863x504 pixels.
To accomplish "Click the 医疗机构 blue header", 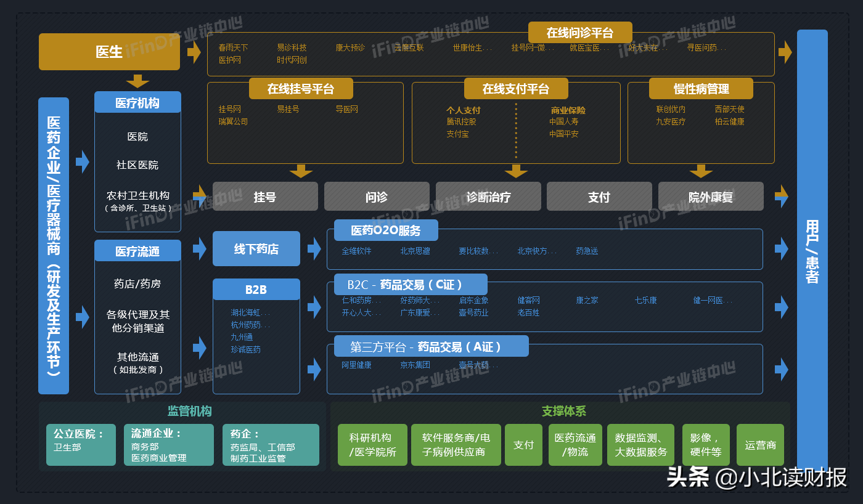I will click(x=137, y=102).
